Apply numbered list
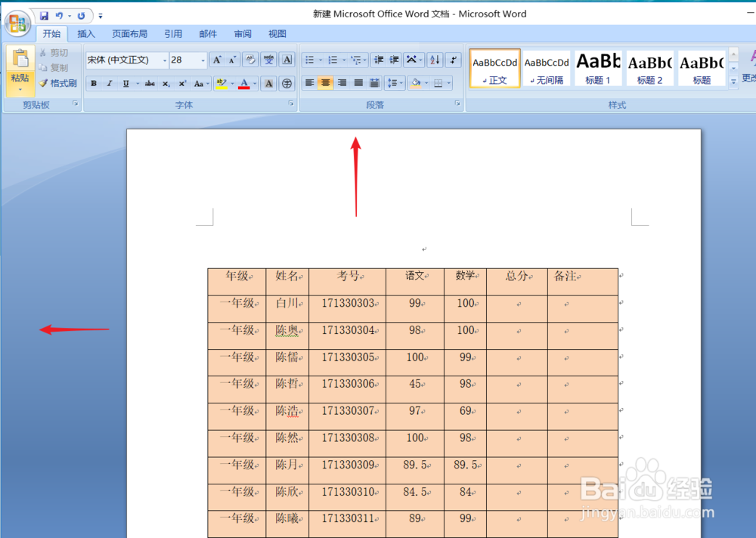Viewport: 756px width, 538px height. point(333,60)
